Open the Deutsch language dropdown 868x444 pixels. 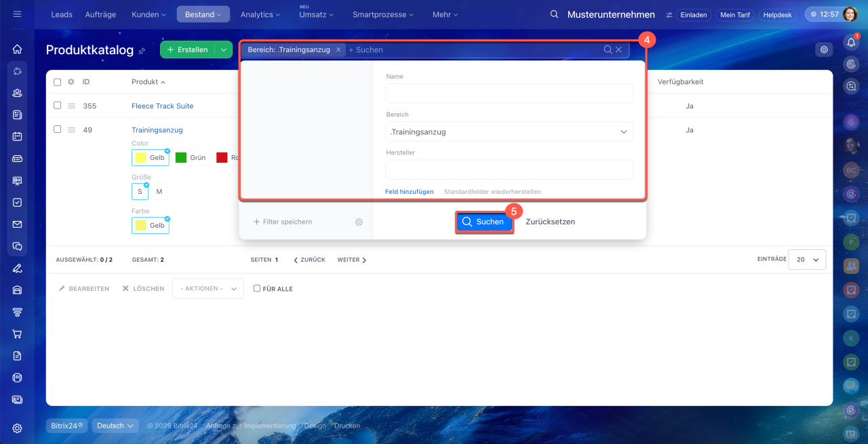(115, 426)
